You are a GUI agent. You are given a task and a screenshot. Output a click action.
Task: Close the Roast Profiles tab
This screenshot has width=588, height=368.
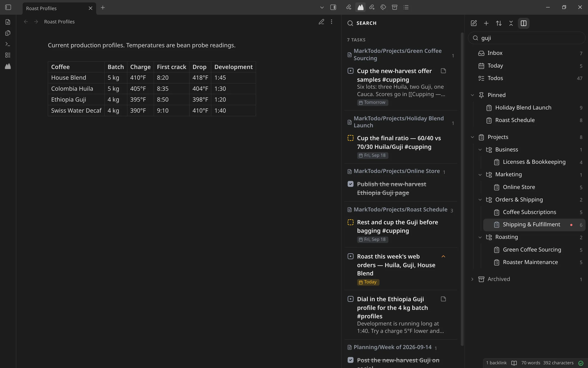click(90, 8)
